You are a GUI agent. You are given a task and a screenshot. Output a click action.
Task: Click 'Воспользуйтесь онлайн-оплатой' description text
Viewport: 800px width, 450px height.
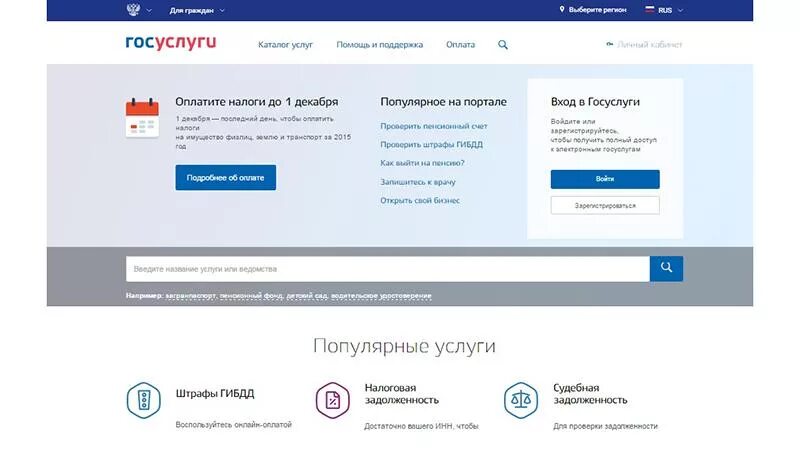pyautogui.click(x=234, y=424)
